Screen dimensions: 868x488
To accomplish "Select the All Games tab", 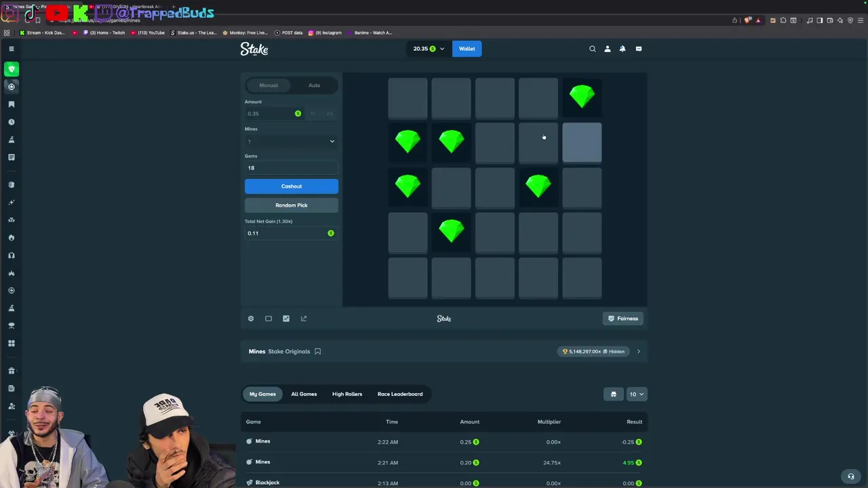I will pyautogui.click(x=304, y=394).
